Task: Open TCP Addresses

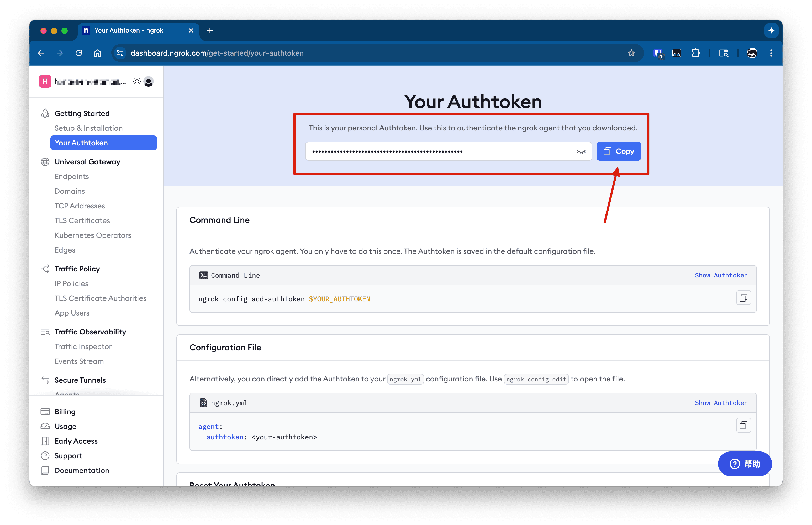Action: [80, 206]
